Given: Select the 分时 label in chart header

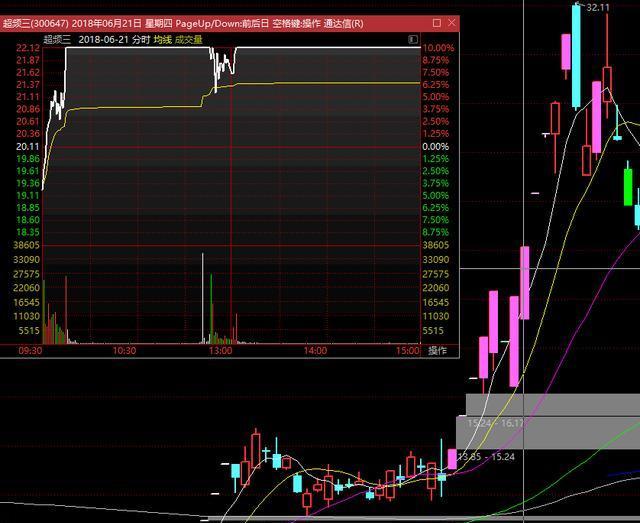Looking at the screenshot, I should click(x=141, y=40).
